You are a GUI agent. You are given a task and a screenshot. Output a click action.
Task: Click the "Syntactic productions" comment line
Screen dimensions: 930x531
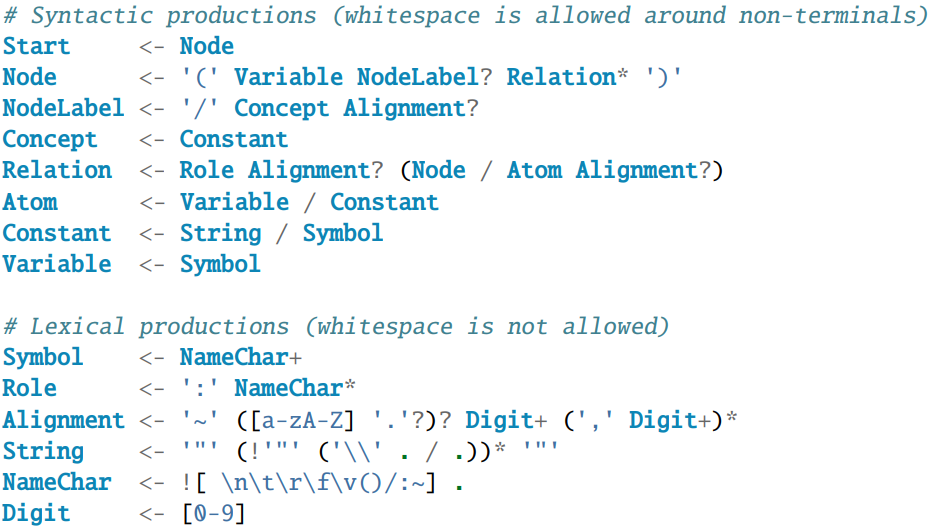[x=465, y=15]
